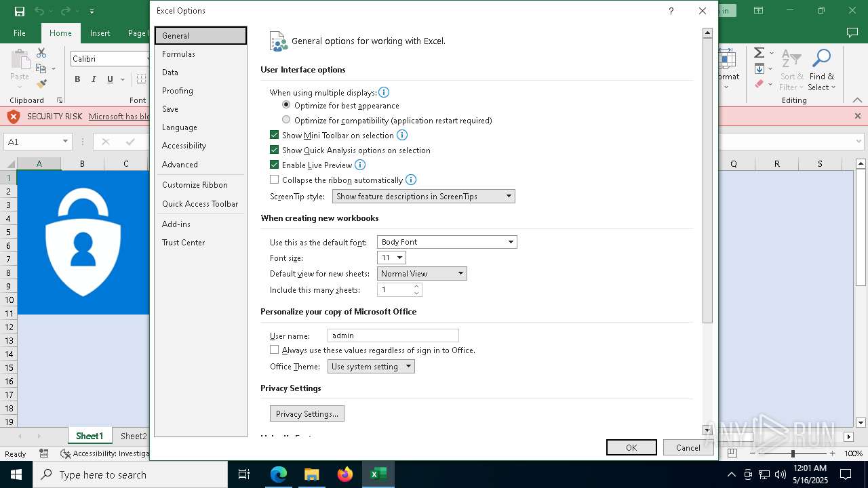Image resolution: width=868 pixels, height=488 pixels.
Task: Select Add-ins category
Action: [x=200, y=224]
